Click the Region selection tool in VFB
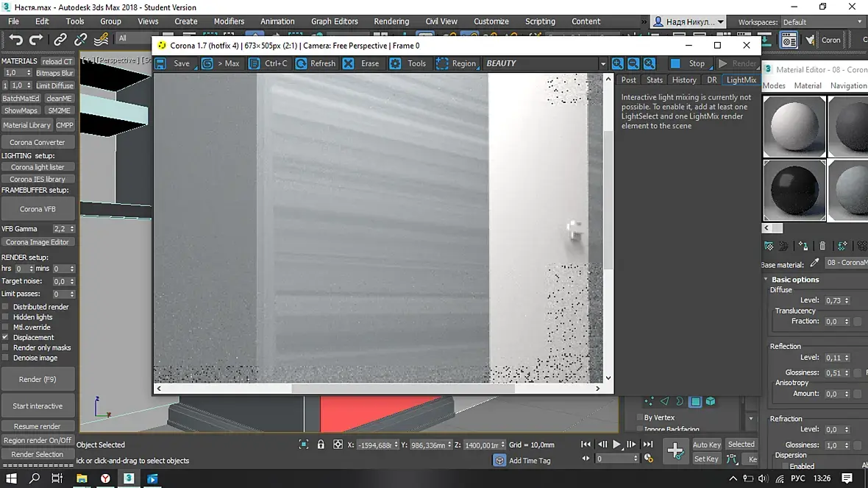The height and width of the screenshot is (488, 868). pyautogui.click(x=457, y=63)
